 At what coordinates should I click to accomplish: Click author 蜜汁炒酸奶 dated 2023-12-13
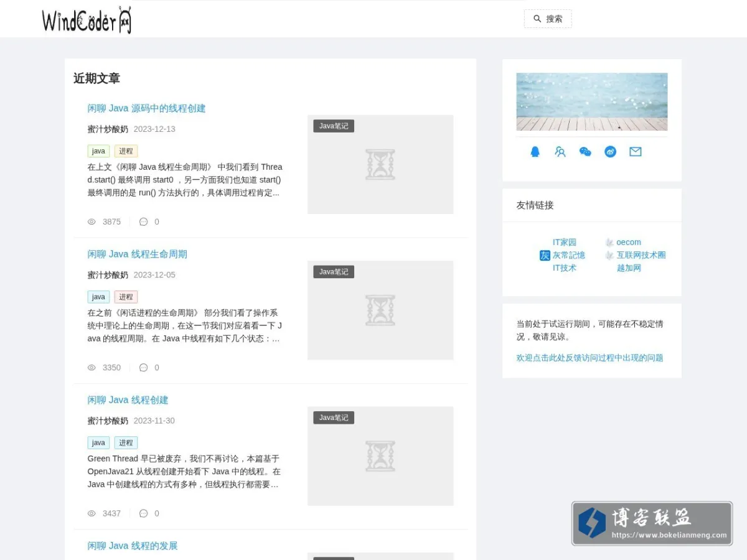click(108, 129)
